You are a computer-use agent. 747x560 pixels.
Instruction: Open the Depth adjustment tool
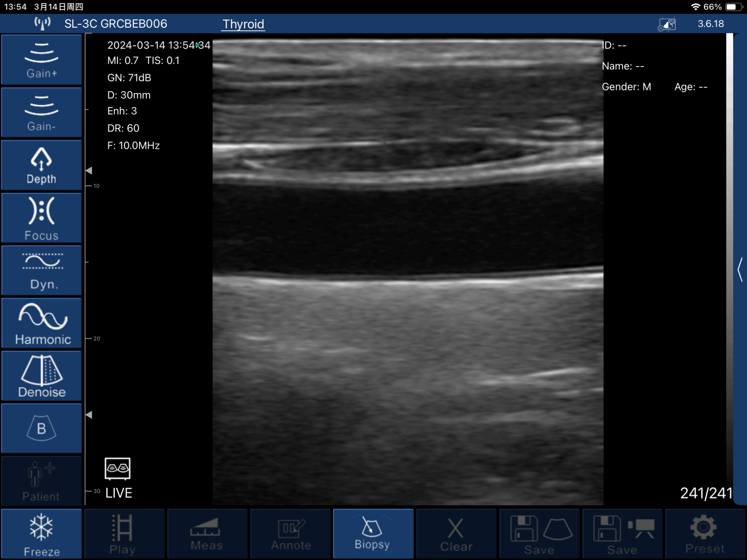(41, 165)
